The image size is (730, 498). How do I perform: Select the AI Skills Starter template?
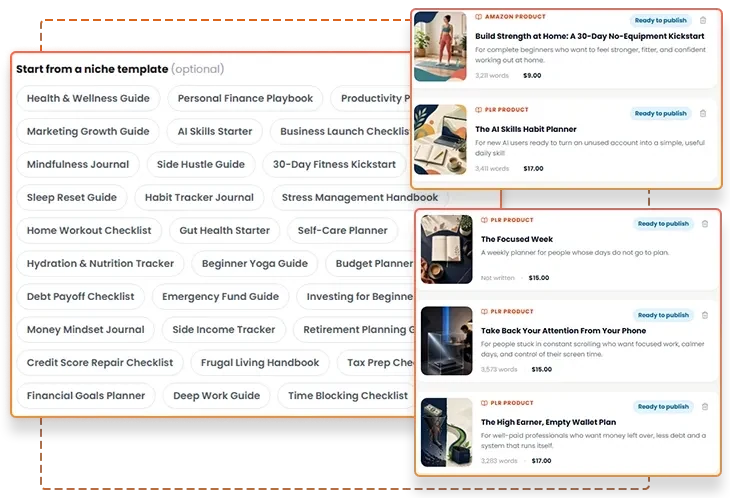pos(215,131)
